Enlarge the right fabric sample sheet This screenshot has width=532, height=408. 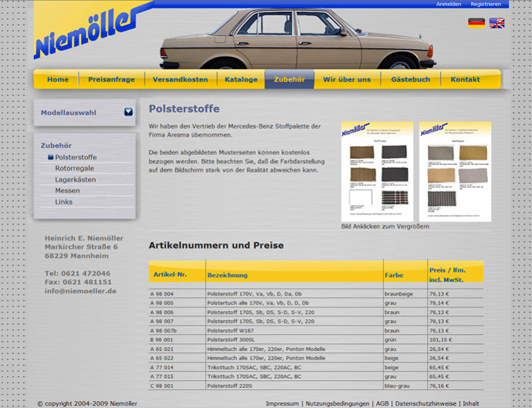[x=455, y=171]
